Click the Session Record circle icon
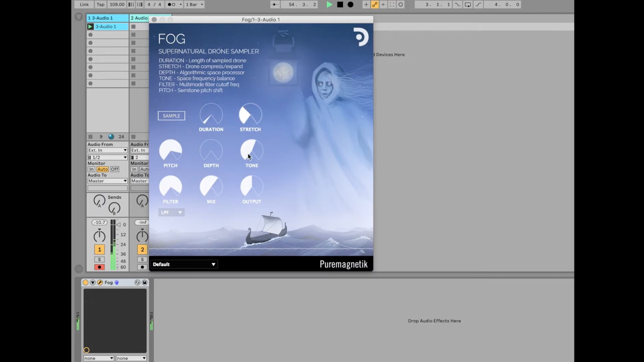644x362 pixels. click(x=400, y=4)
